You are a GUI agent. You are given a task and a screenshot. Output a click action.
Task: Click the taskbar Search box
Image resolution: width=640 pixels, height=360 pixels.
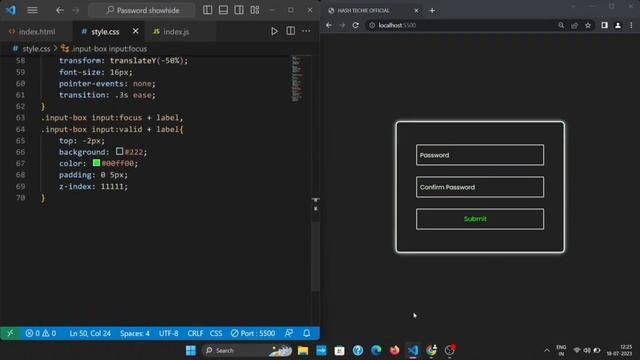[x=247, y=350]
